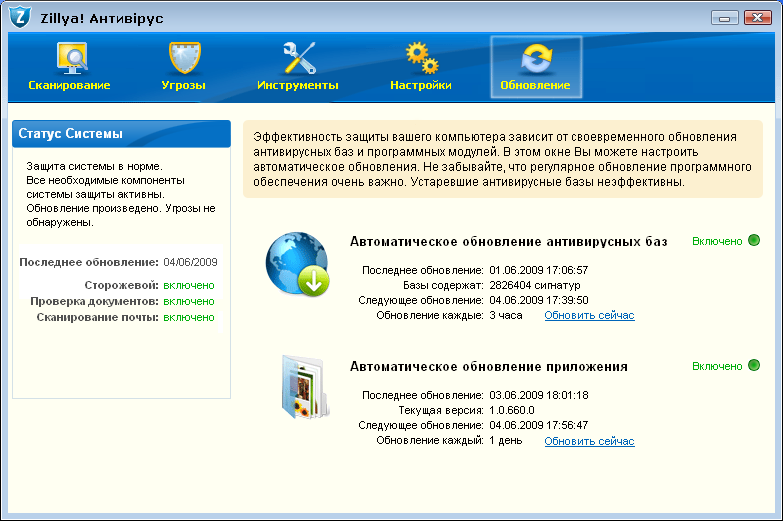Select the Обновление refresh arrows icon

coord(537,58)
